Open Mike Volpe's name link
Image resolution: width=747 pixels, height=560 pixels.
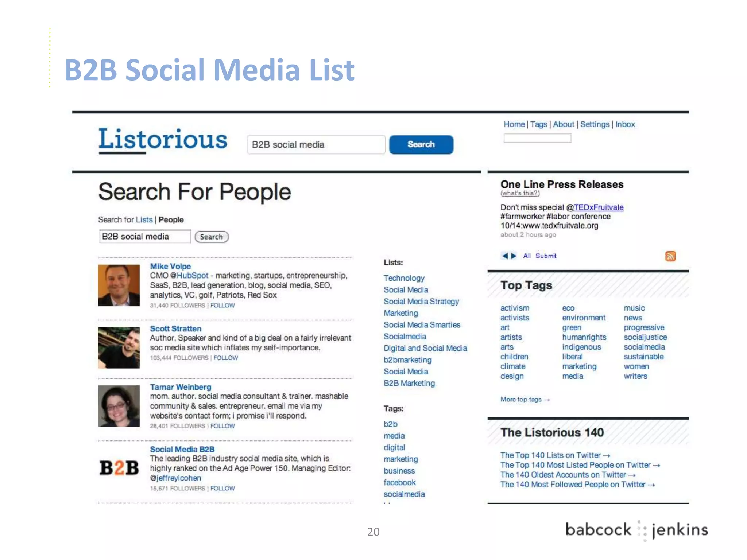pyautogui.click(x=170, y=266)
